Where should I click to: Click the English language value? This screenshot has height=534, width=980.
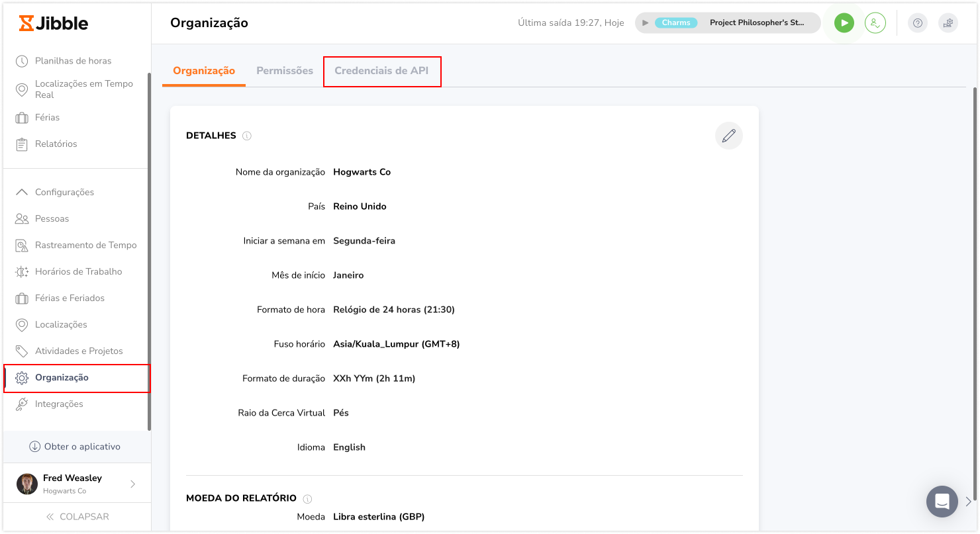[x=350, y=447]
